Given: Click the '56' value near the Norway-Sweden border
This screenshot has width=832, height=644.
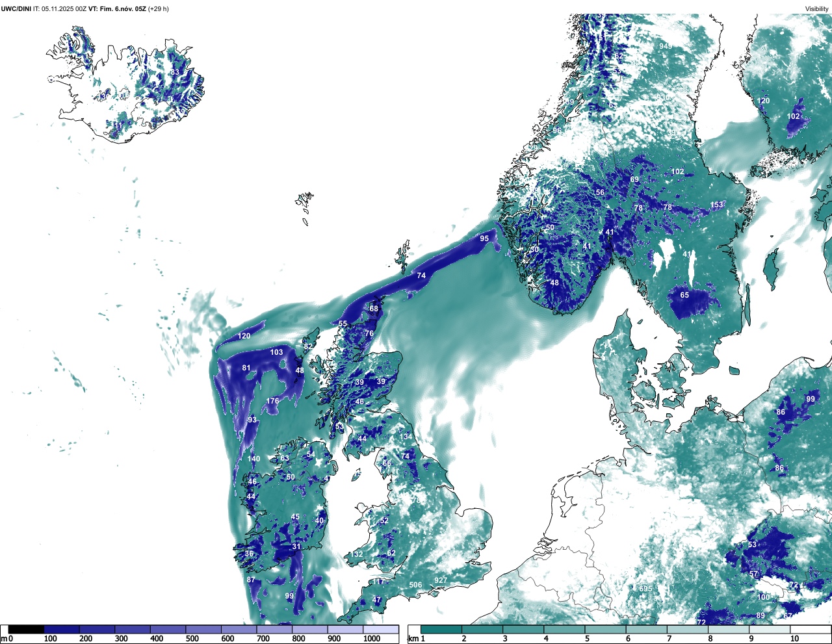Looking at the screenshot, I should tap(600, 192).
